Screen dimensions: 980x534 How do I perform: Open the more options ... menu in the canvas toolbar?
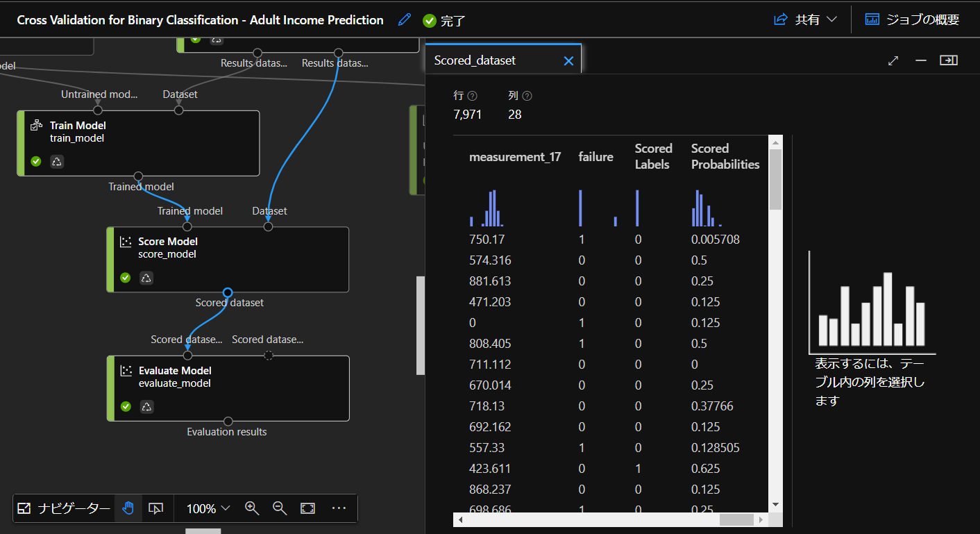coord(339,508)
